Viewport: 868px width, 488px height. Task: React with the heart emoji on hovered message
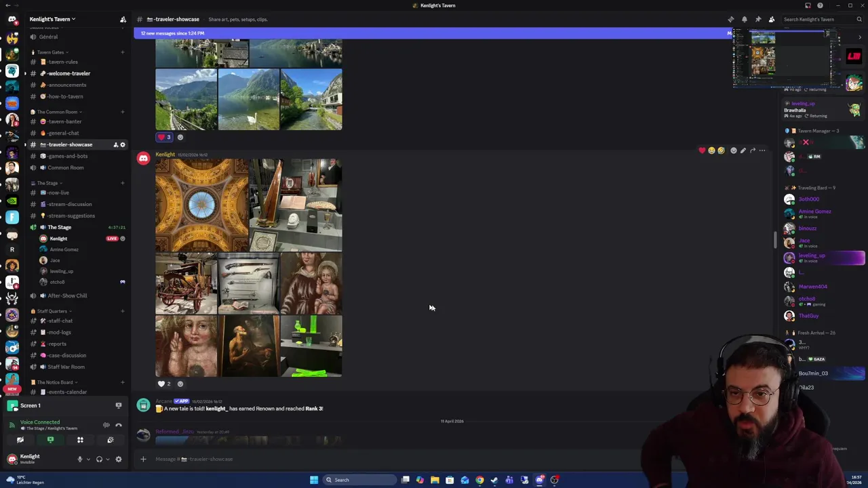click(702, 150)
